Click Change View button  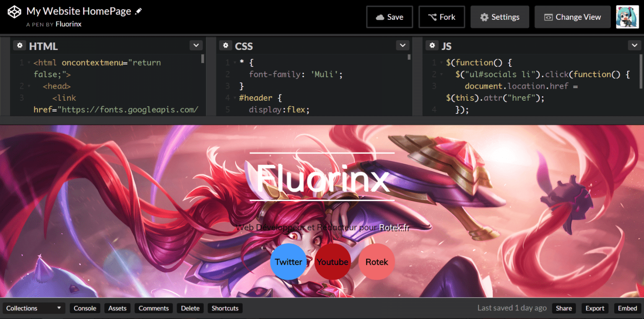pos(573,17)
